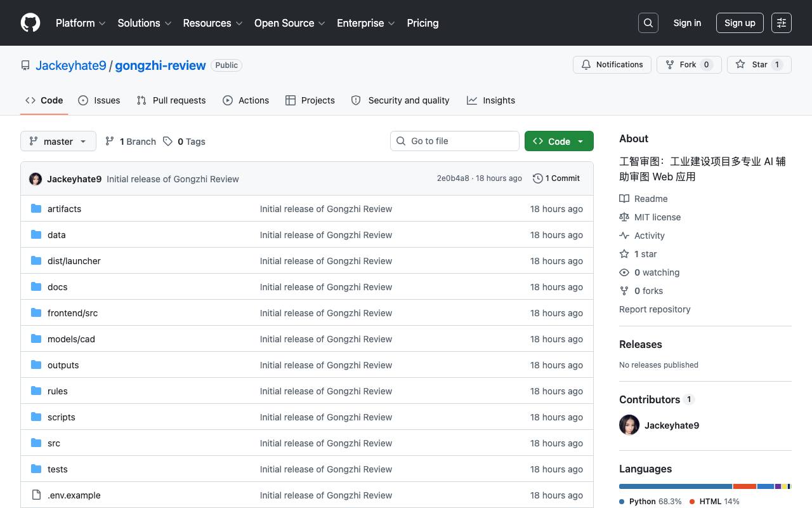Screen dimensions: 812x508
Task: Switch to the Projects tab
Action: [310, 100]
